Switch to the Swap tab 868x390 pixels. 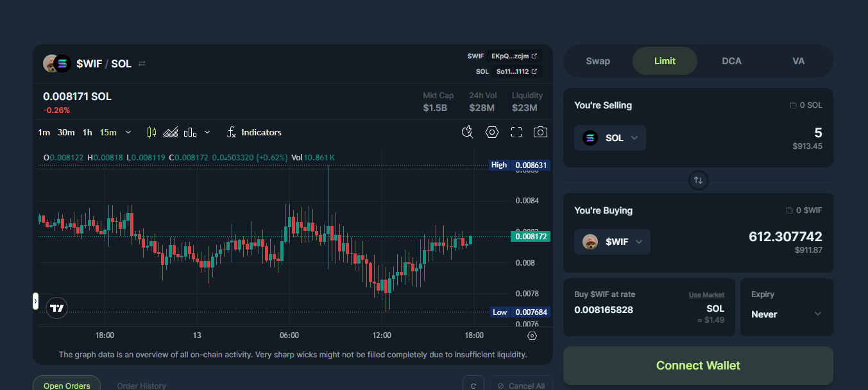pyautogui.click(x=598, y=61)
